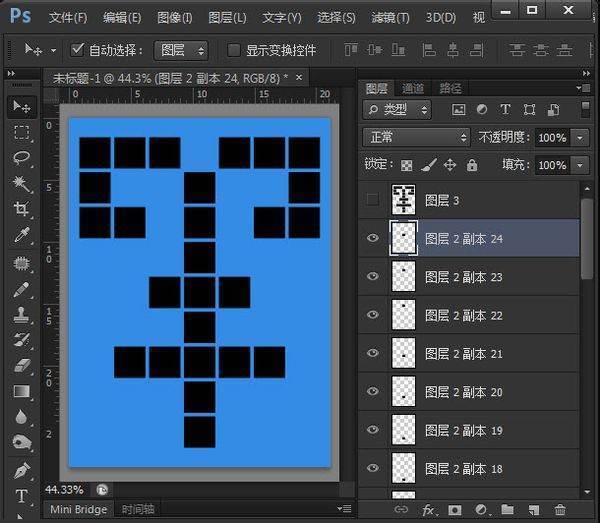Open the 滤镜(T) menu
Viewport: 600px width, 523px height.
[x=389, y=18]
